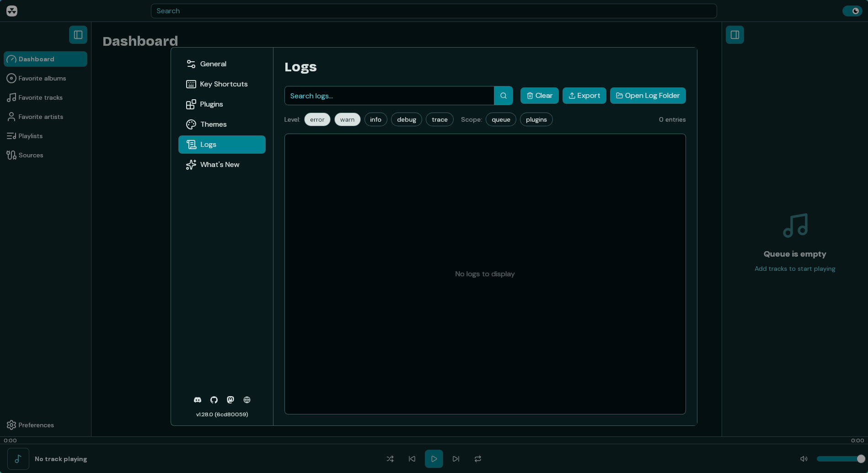Select Playlists in the sidebar
The image size is (868, 473).
pyautogui.click(x=30, y=136)
